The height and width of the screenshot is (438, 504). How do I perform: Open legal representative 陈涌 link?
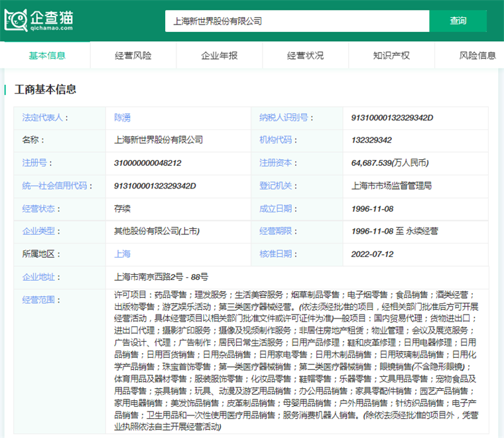point(122,117)
